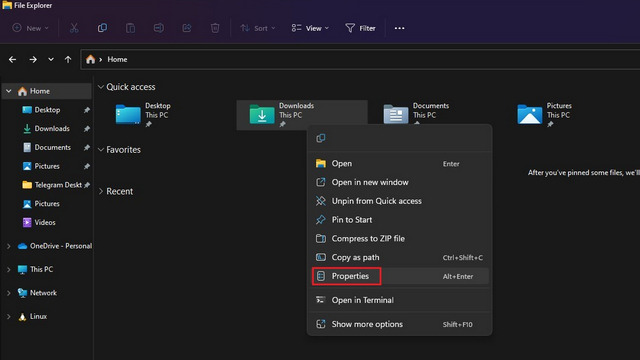The height and width of the screenshot is (360, 640).
Task: Click the pin icon beside Documents in sidebar
Action: 87,148
